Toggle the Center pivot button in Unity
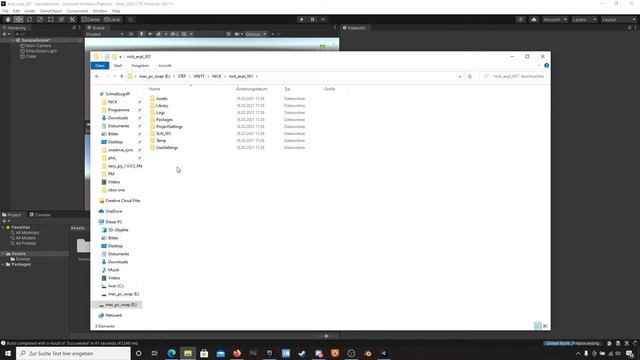 [x=91, y=20]
